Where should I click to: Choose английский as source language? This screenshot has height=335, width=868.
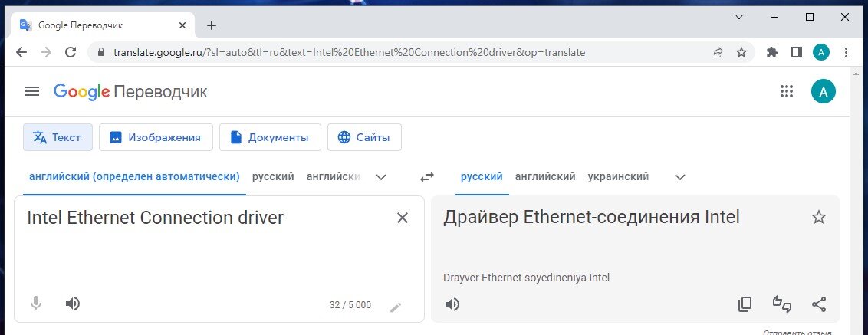pyautogui.click(x=334, y=177)
